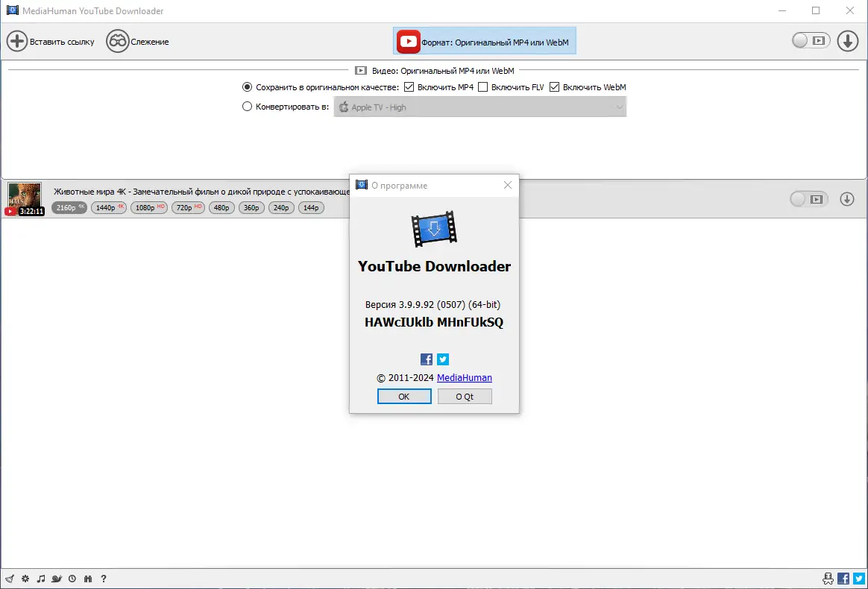Open the Apple TV - High dropdown

(480, 107)
